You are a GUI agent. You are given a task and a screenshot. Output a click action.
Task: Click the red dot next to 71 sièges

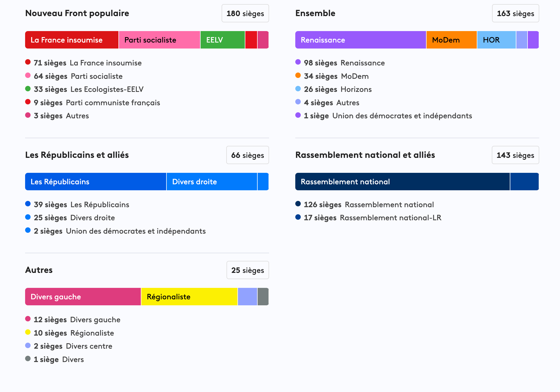click(x=28, y=62)
